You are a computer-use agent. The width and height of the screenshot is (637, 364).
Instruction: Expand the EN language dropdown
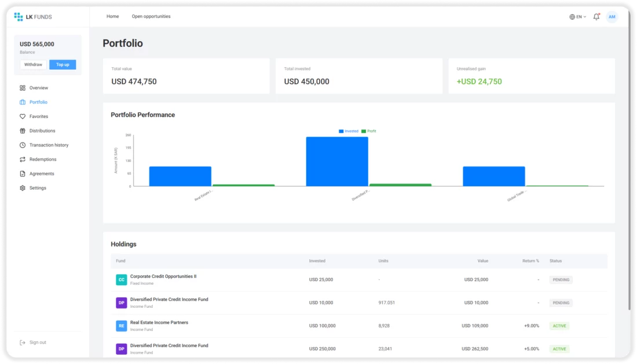tap(581, 17)
